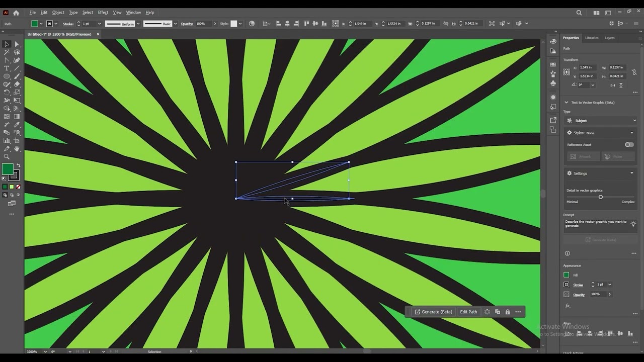
Task: Open more options in floating task bar
Action: coord(518,312)
